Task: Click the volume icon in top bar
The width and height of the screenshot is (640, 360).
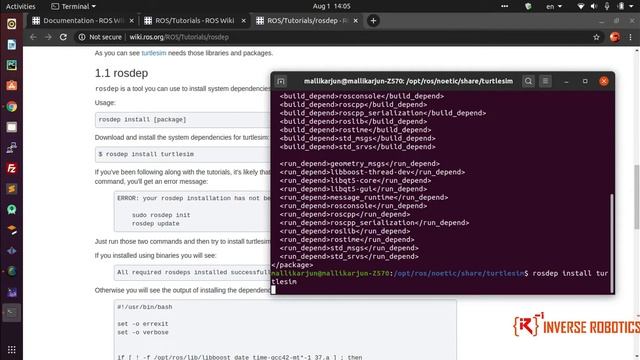Action: [x=594, y=6]
